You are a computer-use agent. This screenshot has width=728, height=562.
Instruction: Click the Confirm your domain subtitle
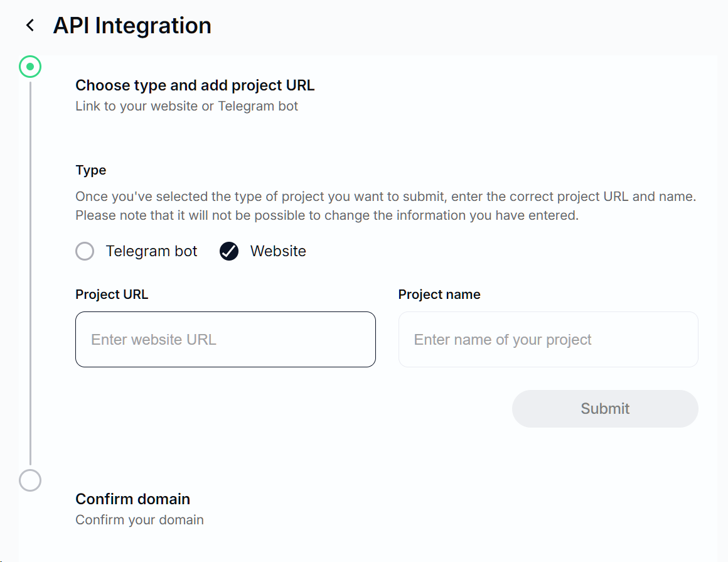[139, 520]
